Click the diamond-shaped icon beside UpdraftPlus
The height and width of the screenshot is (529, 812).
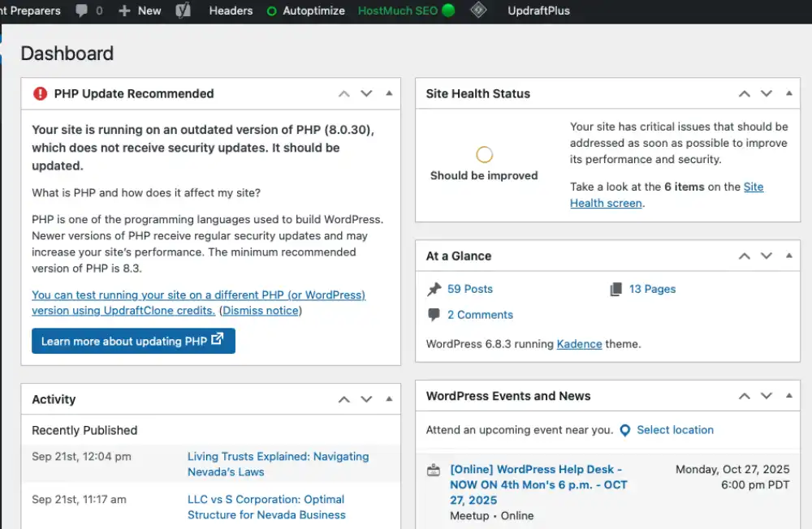pos(478,11)
